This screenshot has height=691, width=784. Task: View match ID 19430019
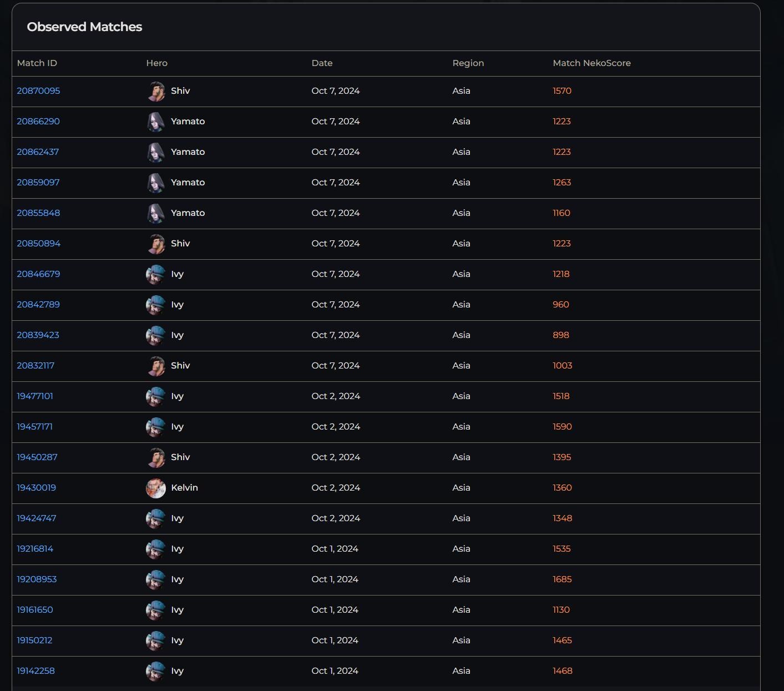(x=36, y=488)
